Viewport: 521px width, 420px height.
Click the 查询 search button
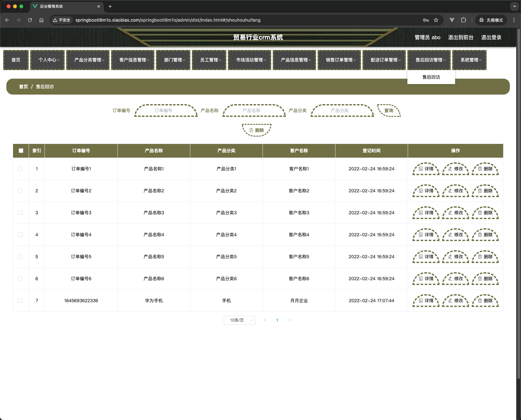389,110
